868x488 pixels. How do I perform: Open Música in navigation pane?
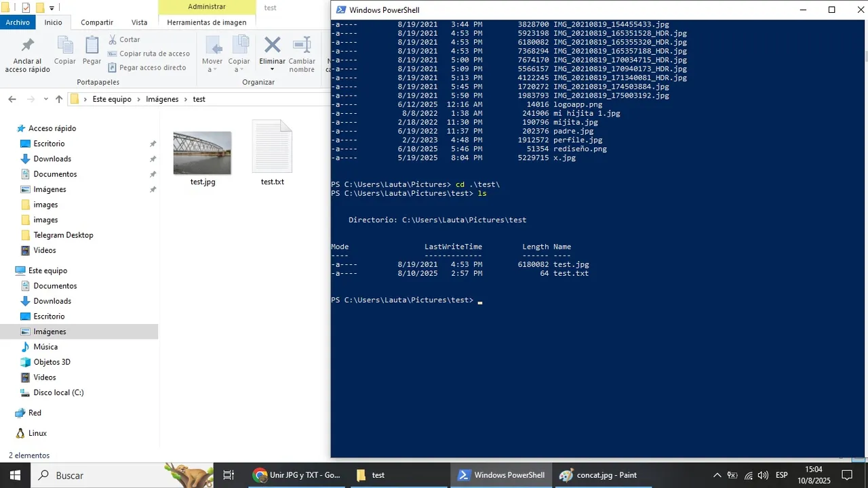pos(45,347)
